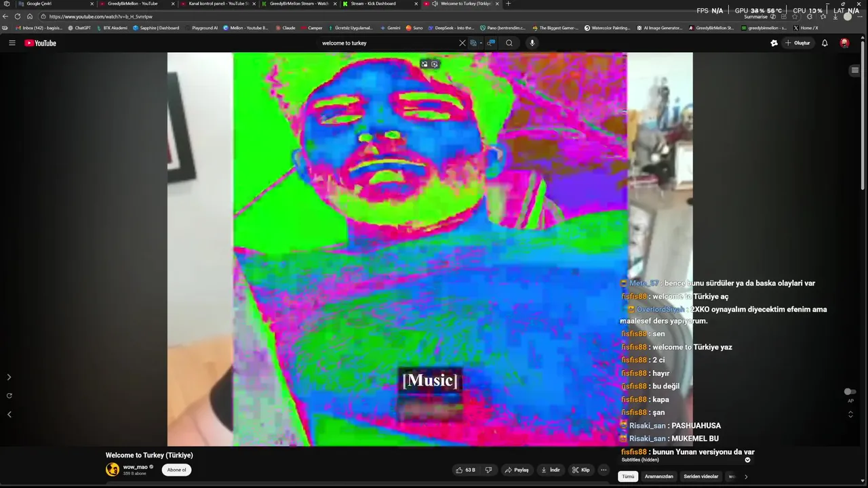This screenshot has height=488, width=868.
Task: Select the Aramanızdan filter chip
Action: 658,476
